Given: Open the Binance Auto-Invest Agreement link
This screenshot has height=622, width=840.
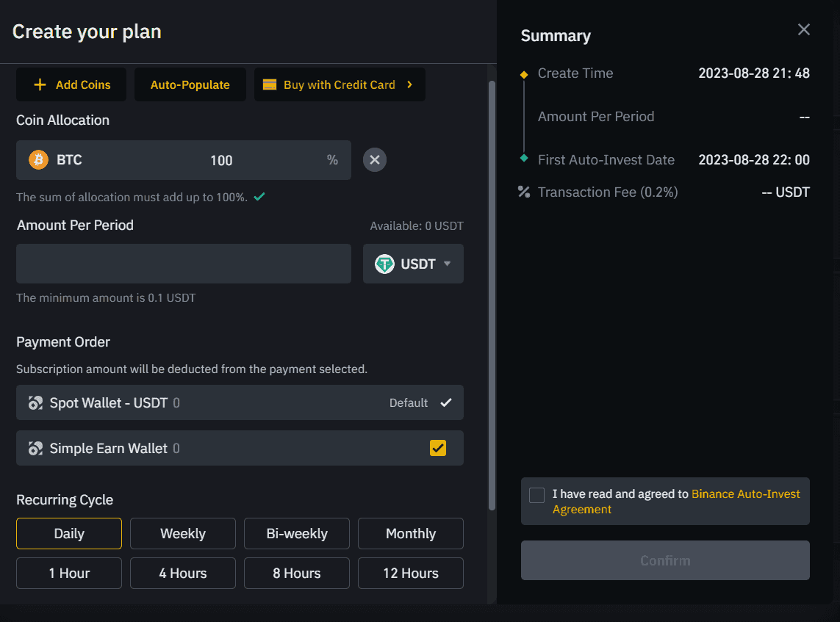Looking at the screenshot, I should tap(745, 493).
